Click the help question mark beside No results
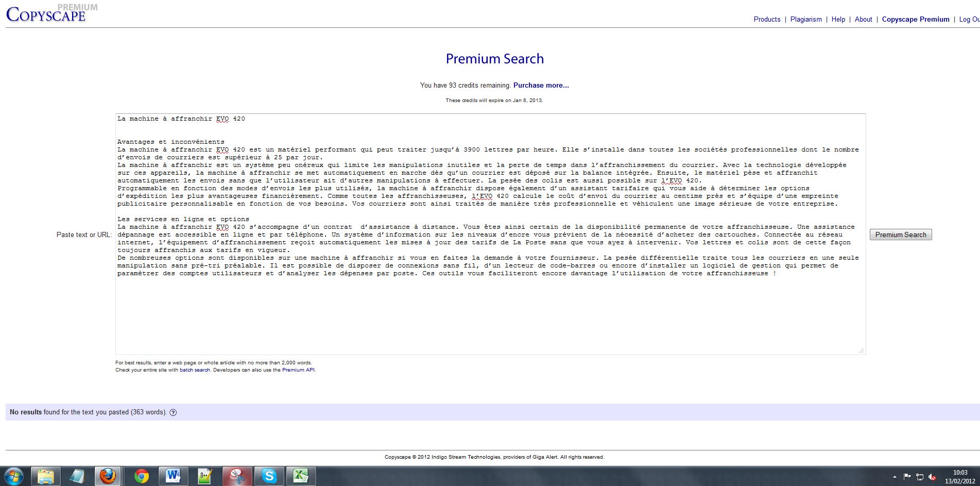The width and height of the screenshot is (980, 486). [173, 412]
